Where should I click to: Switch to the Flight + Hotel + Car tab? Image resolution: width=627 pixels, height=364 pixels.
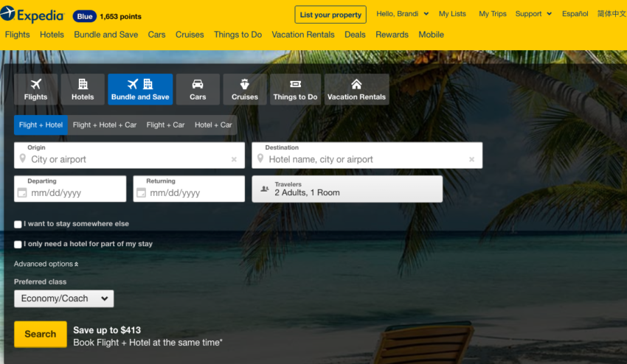coord(105,125)
